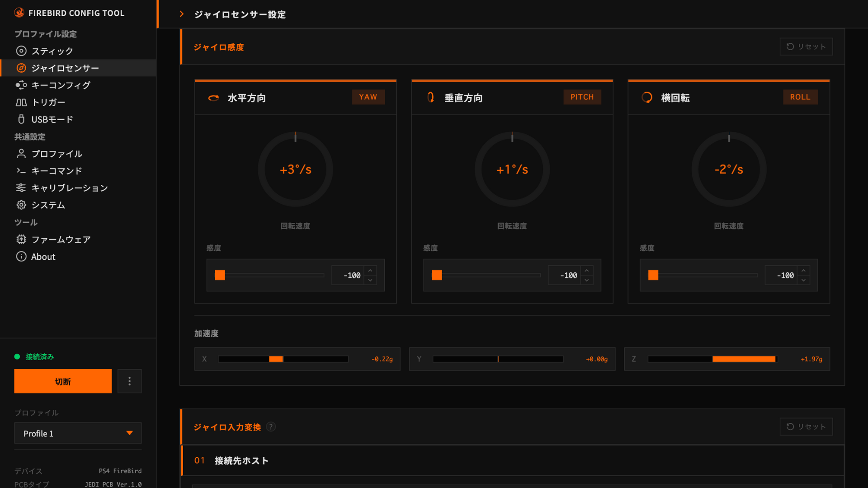Decrease PITCH sensitivity with down stepper

[x=587, y=281]
